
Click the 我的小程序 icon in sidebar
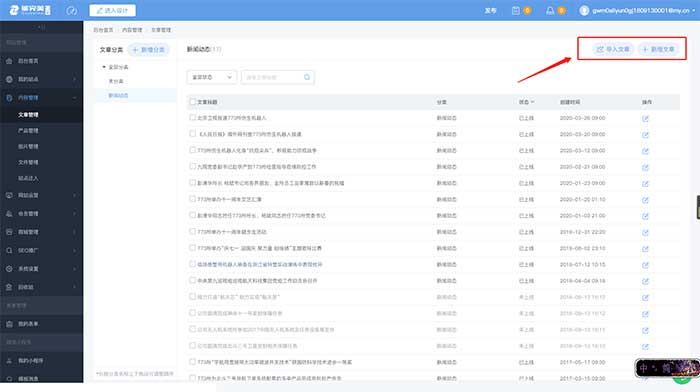(x=9, y=360)
